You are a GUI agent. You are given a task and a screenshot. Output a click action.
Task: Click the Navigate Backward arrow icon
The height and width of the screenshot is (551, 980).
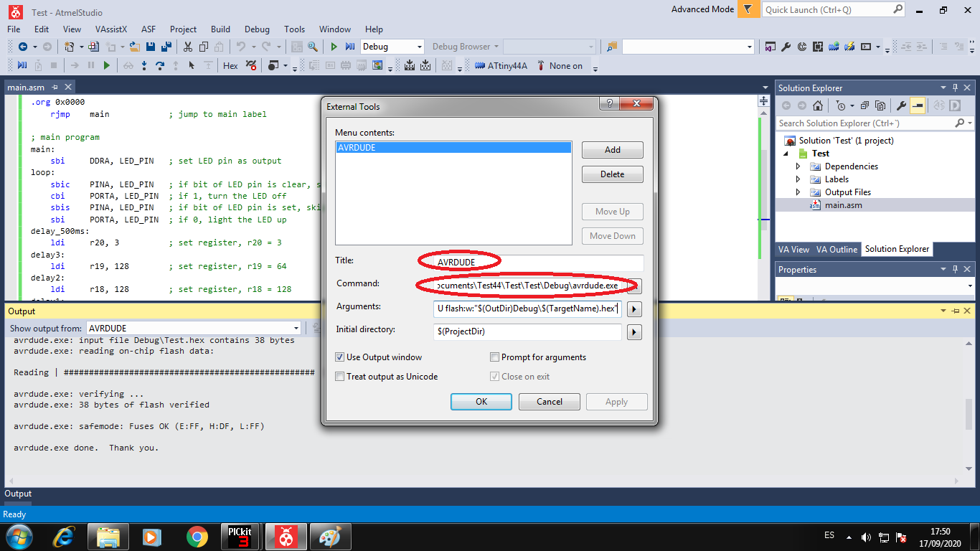pyautogui.click(x=23, y=47)
